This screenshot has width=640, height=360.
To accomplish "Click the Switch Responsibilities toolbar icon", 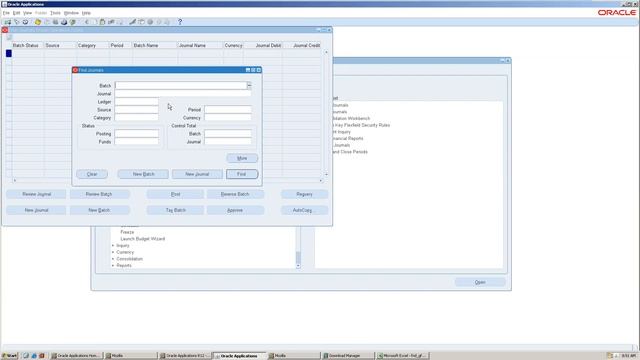I will pos(55,22).
